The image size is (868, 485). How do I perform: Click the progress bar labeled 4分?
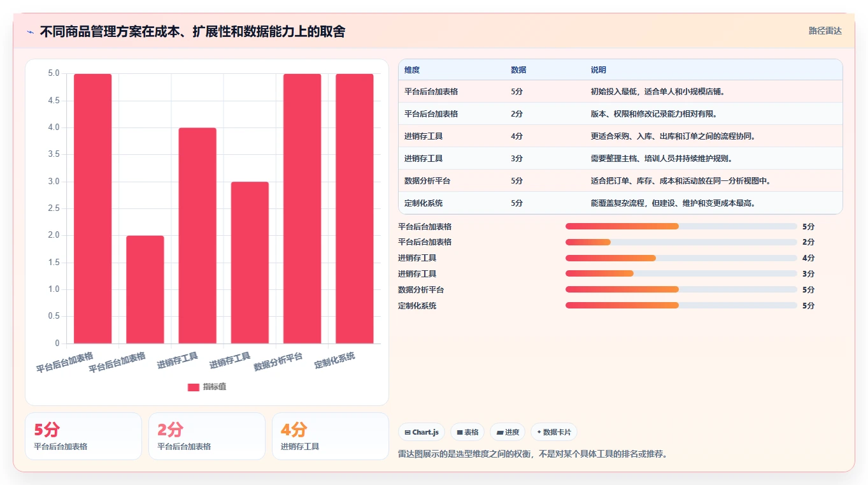pyautogui.click(x=681, y=258)
